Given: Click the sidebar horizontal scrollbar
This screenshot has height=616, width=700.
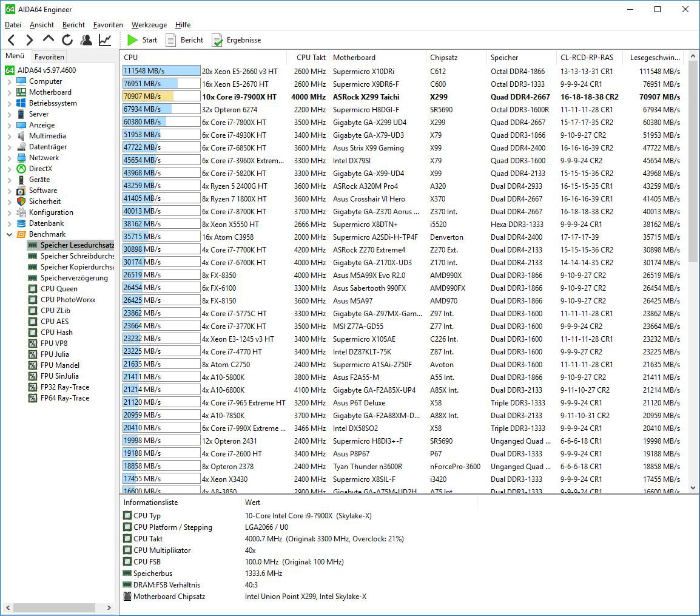Looking at the screenshot, I should coord(54,608).
